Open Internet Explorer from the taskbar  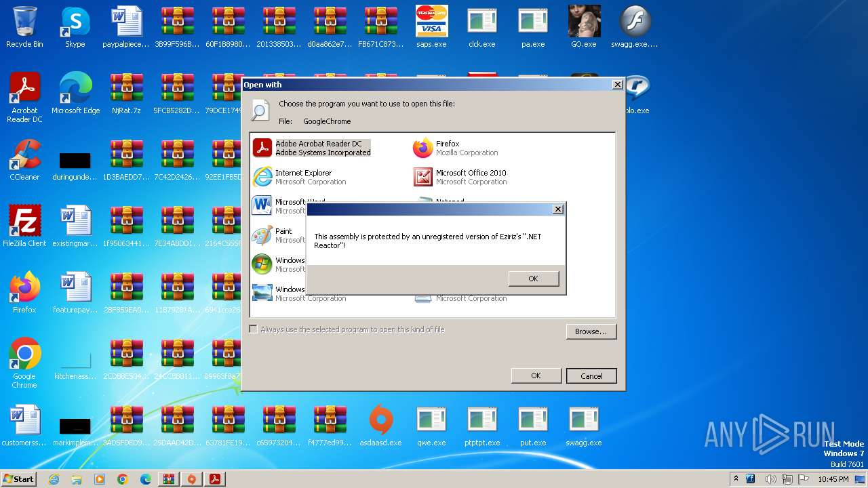point(54,479)
